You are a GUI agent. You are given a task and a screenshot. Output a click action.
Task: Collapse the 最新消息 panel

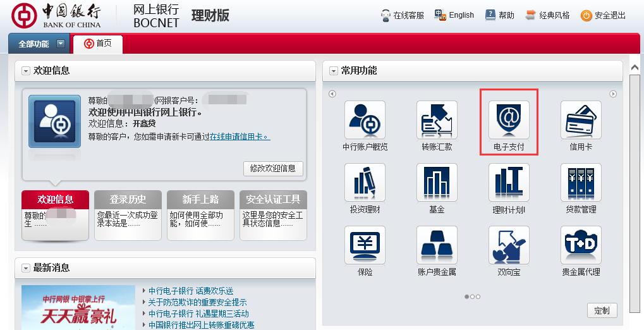pos(26,268)
